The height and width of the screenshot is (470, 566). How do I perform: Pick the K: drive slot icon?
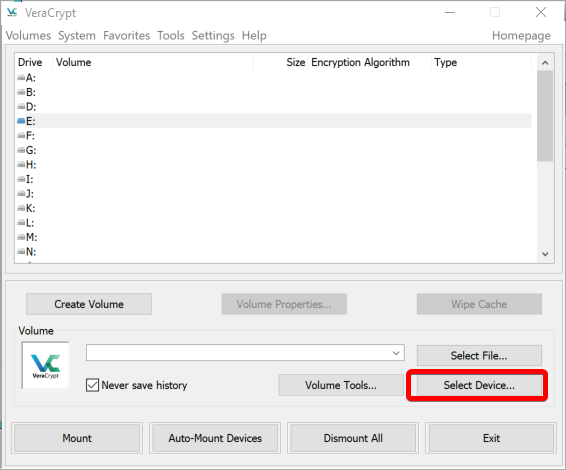pyautogui.click(x=21, y=208)
